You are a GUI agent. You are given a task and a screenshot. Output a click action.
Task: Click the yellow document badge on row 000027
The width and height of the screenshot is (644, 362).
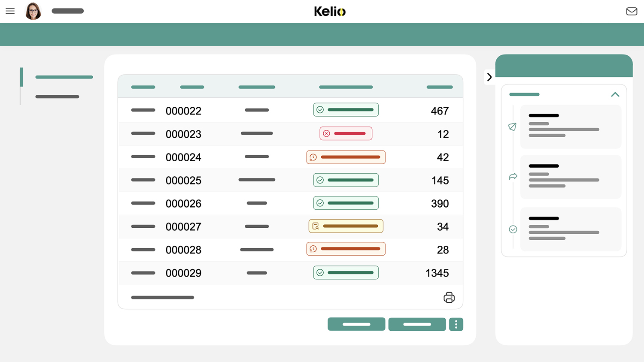(x=346, y=226)
